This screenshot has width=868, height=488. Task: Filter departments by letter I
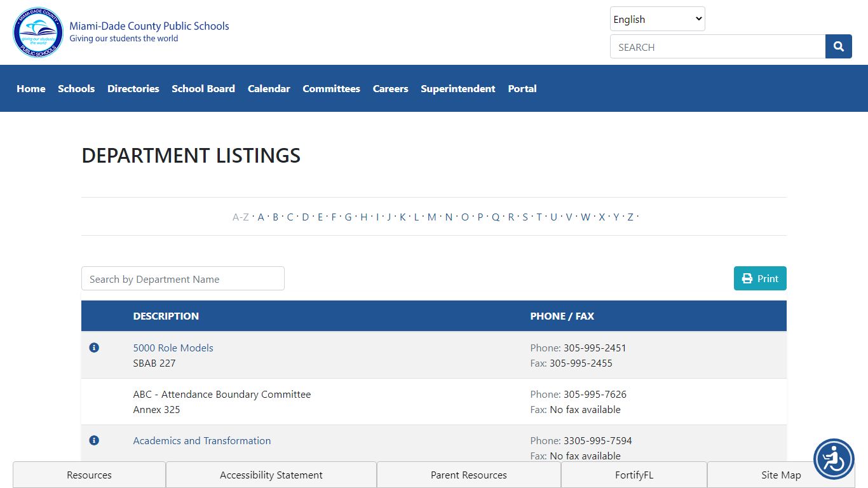(x=377, y=217)
